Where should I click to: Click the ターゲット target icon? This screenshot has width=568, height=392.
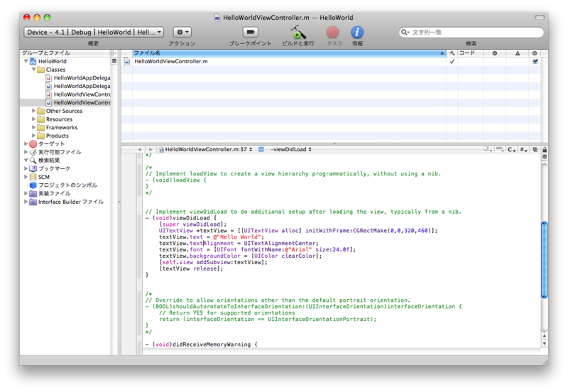[33, 144]
